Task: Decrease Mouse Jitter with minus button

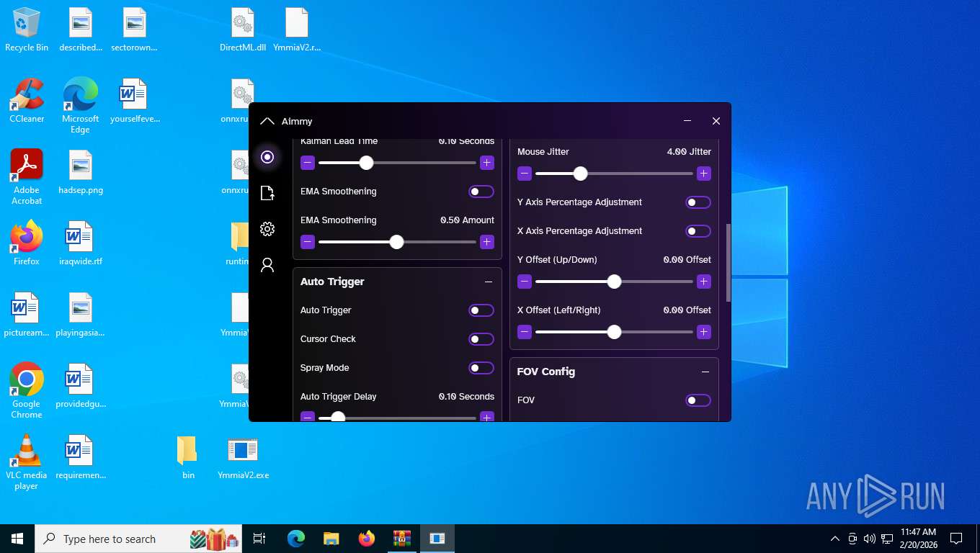Action: point(525,174)
